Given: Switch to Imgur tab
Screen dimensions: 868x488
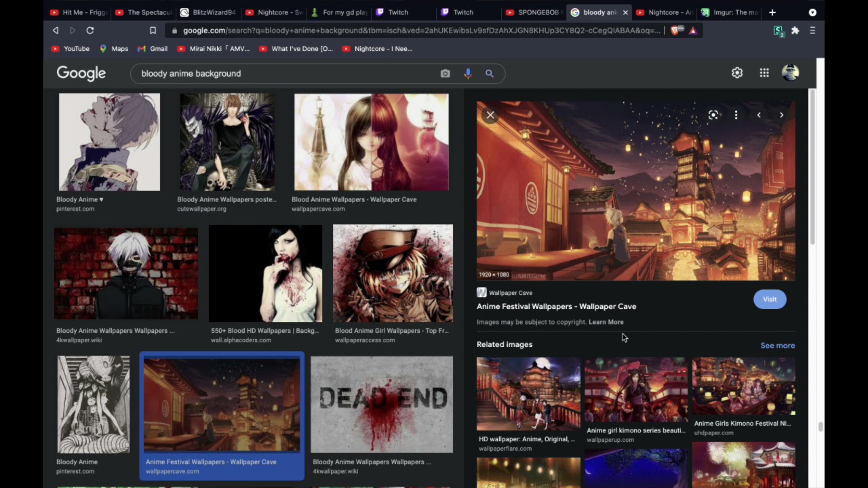Looking at the screenshot, I should pyautogui.click(x=730, y=12).
